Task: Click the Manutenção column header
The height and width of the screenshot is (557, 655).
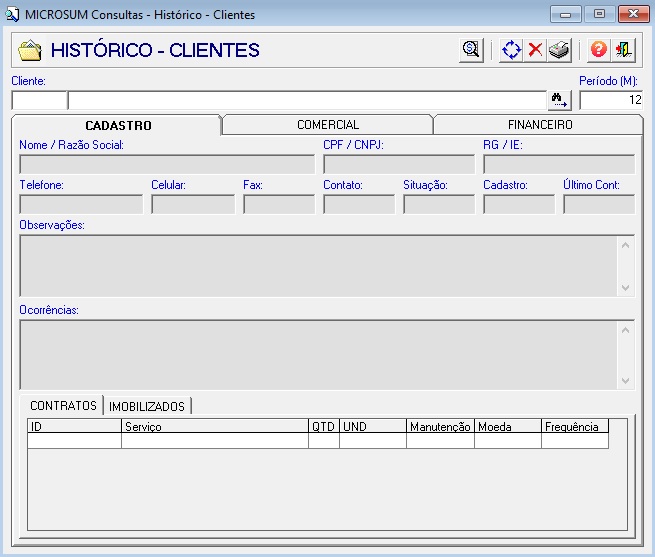Action: (440, 426)
